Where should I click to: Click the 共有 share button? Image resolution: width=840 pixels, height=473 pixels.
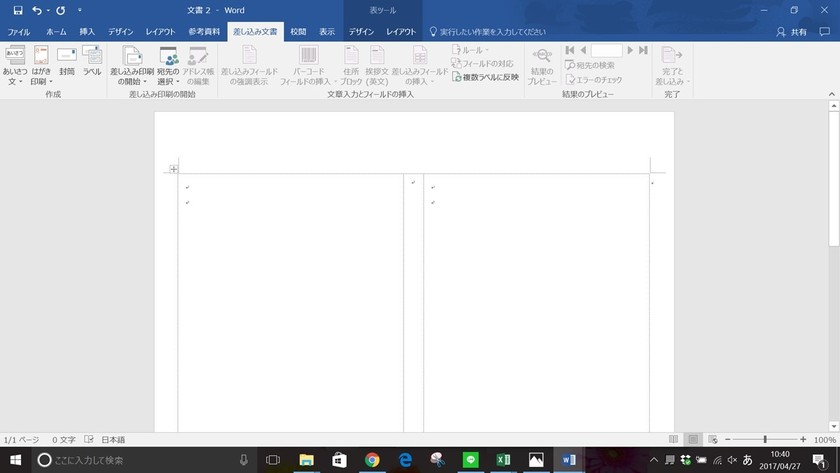pyautogui.click(x=792, y=32)
